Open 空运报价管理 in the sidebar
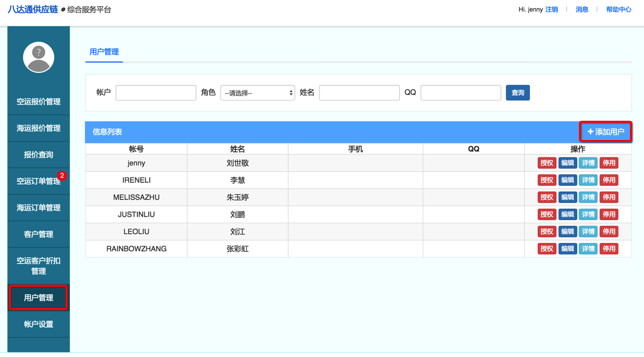Screen dimensions: 644x357 [39, 101]
